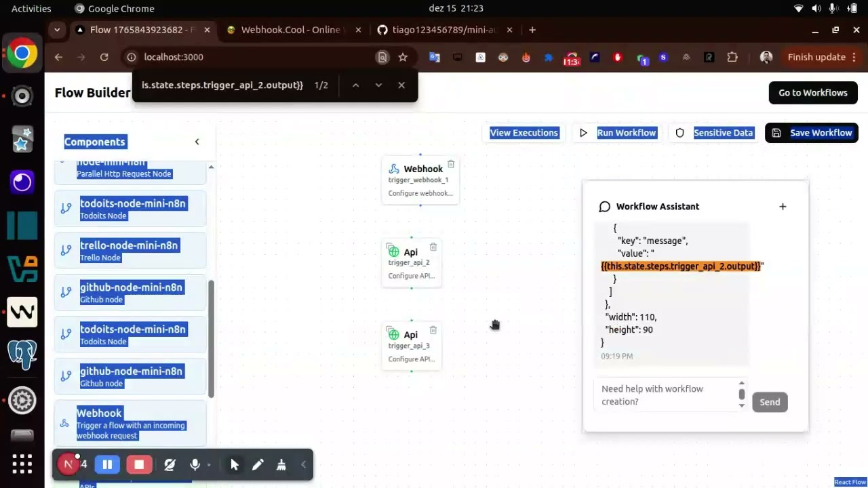The width and height of the screenshot is (868, 488).
Task: Click the Run Workflow play icon
Action: click(583, 133)
